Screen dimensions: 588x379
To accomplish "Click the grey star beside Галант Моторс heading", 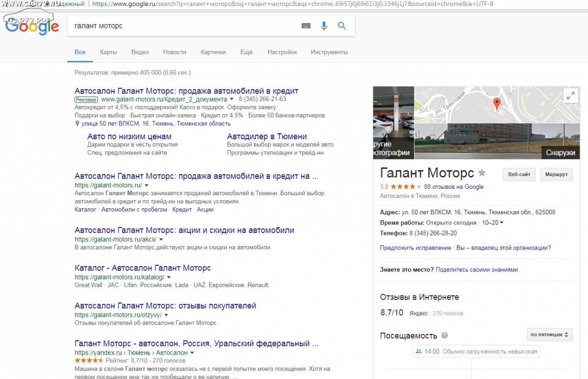I will click(482, 173).
